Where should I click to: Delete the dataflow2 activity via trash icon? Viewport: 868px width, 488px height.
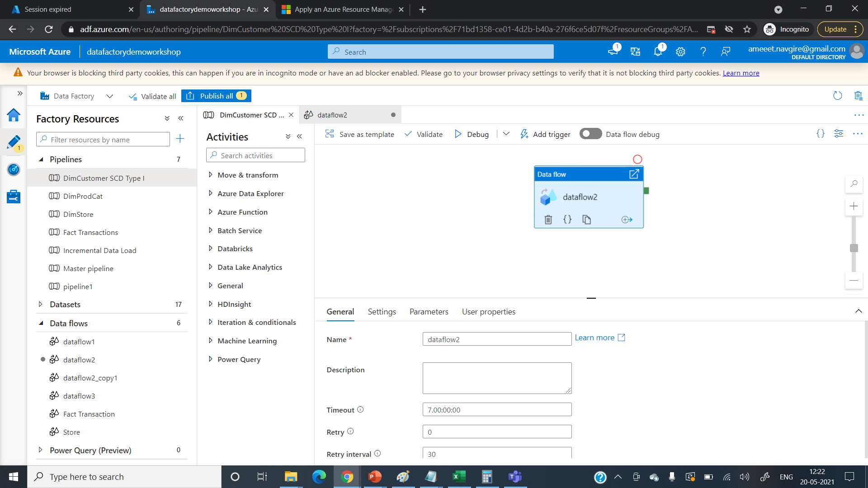click(x=548, y=220)
